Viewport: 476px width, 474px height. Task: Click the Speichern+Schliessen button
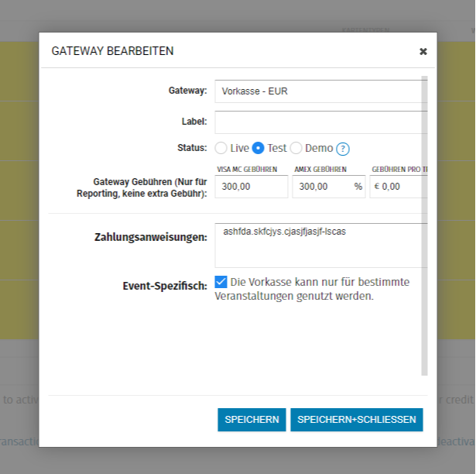pyautogui.click(x=357, y=419)
